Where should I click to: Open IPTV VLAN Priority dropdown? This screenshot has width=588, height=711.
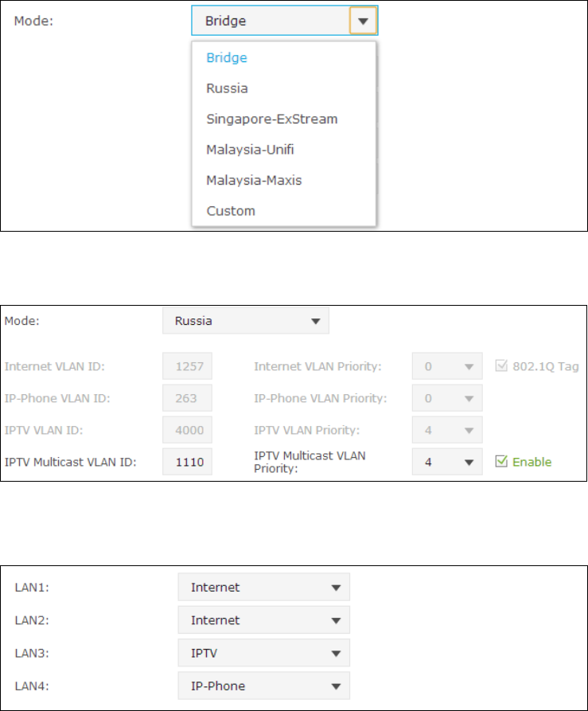447,430
